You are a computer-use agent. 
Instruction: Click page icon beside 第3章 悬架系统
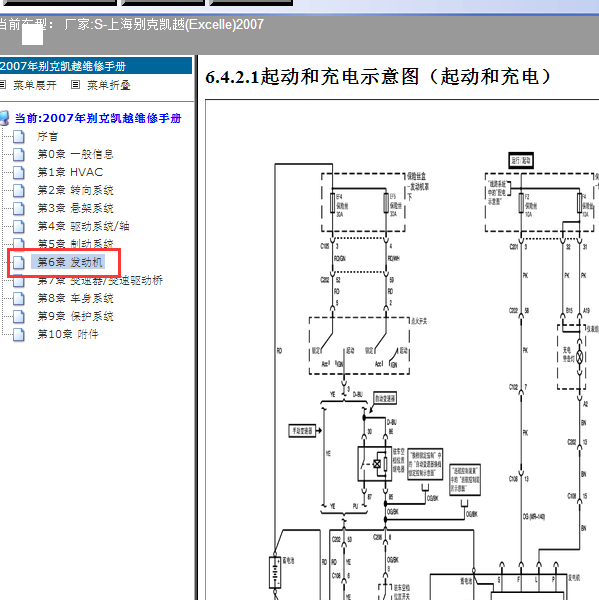click(x=19, y=208)
